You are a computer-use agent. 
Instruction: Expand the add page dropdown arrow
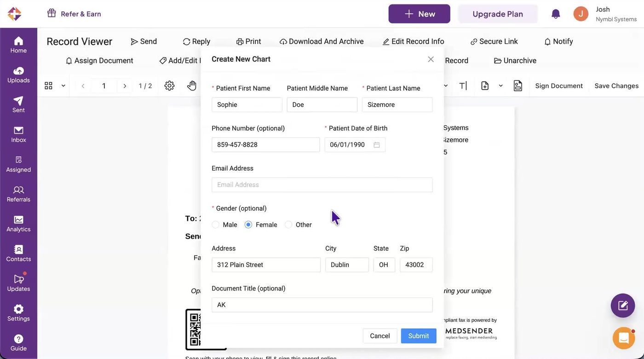pos(501,85)
